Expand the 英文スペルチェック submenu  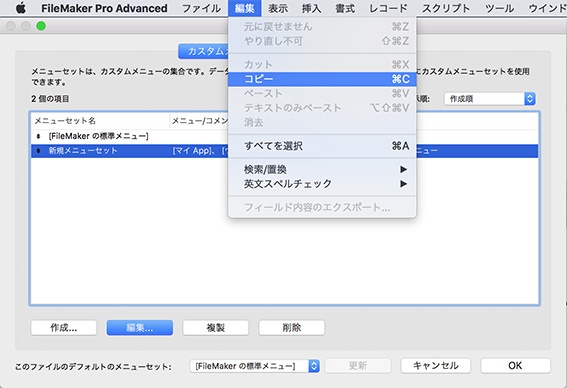(x=322, y=184)
